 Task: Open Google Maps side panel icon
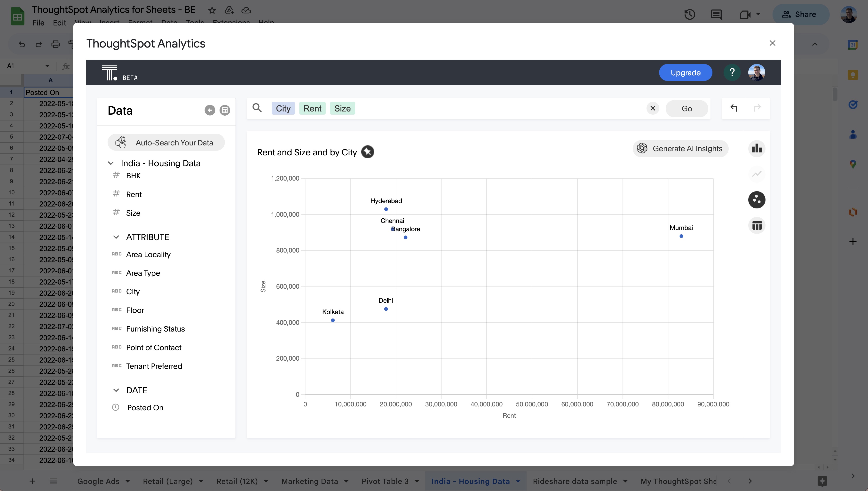tap(853, 164)
